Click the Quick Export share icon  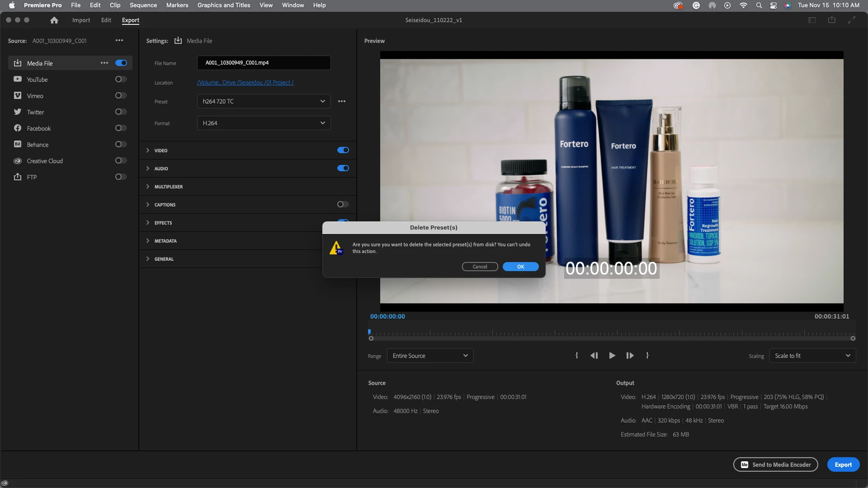(x=832, y=20)
